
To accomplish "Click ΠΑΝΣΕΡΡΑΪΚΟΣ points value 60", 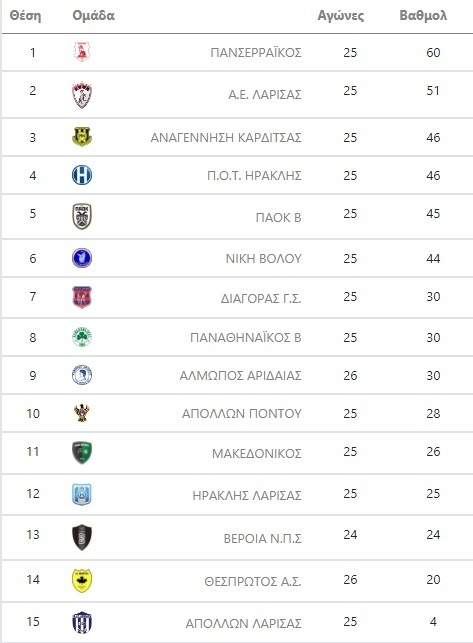I will [433, 52].
